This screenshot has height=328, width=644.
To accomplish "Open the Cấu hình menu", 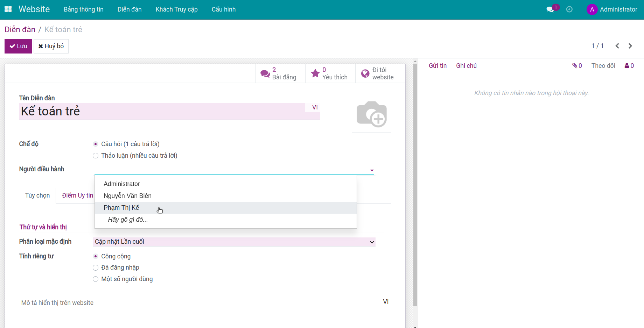I will pos(223,9).
